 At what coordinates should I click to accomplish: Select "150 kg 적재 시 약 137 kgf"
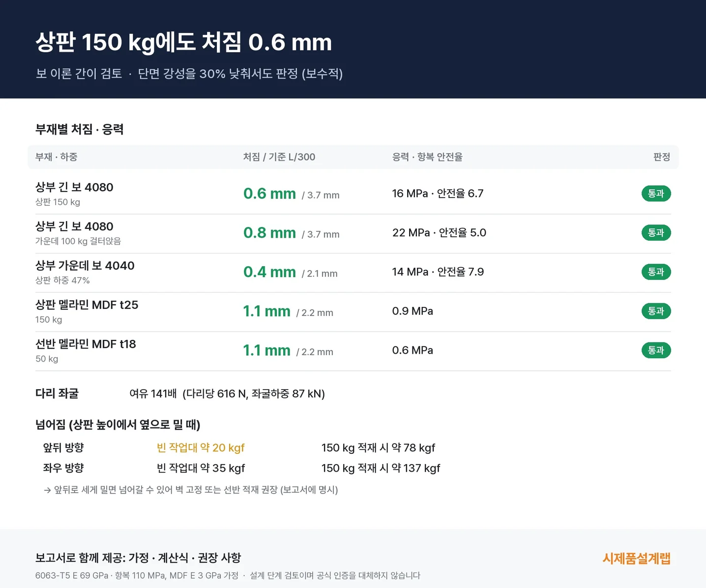[381, 468]
